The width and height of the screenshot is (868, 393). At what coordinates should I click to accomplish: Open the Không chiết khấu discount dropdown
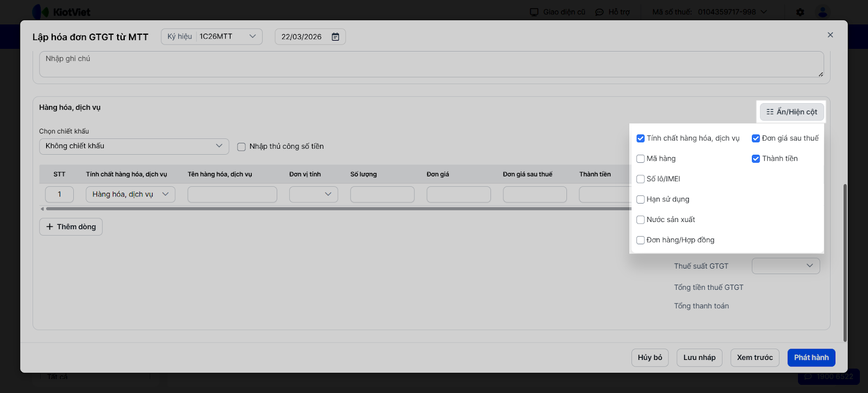[134, 146]
